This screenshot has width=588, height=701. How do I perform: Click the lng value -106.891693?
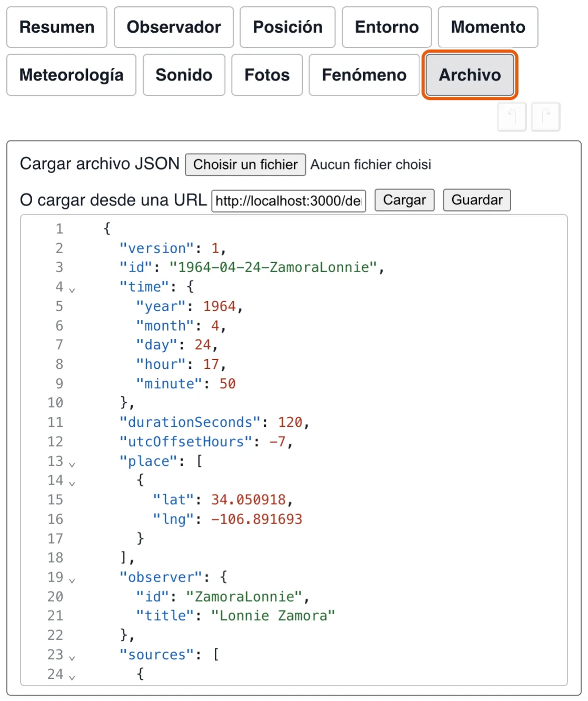point(256,519)
